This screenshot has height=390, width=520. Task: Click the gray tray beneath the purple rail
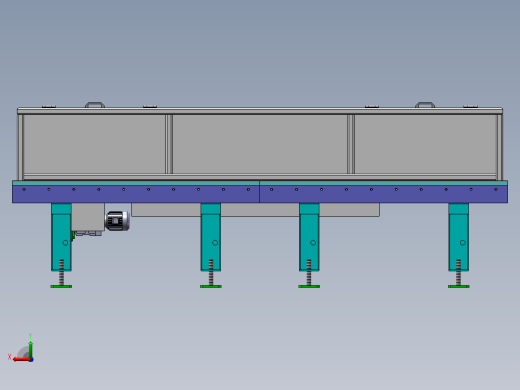(255, 210)
